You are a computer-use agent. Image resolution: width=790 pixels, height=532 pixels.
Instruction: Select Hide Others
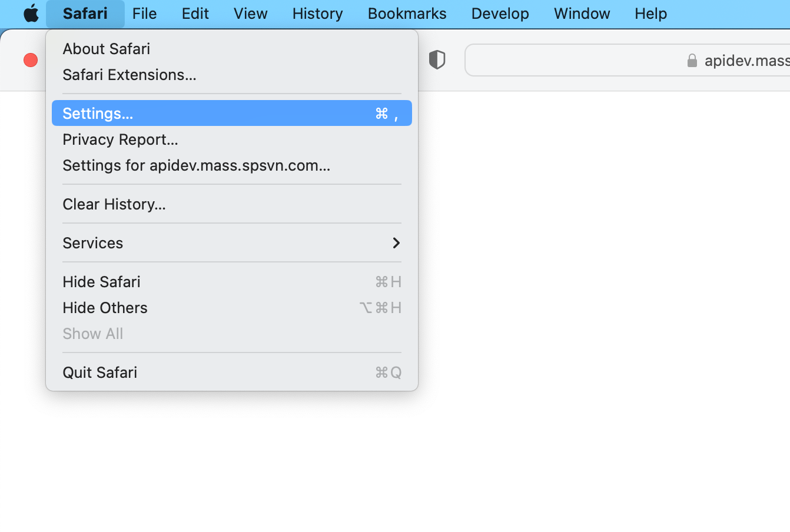click(x=105, y=308)
